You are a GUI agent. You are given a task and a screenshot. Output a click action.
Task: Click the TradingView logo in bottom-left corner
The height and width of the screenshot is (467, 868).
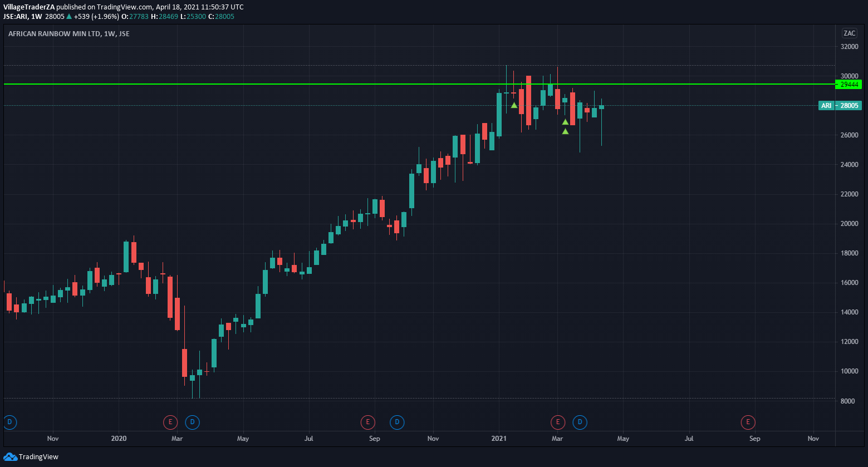31,456
